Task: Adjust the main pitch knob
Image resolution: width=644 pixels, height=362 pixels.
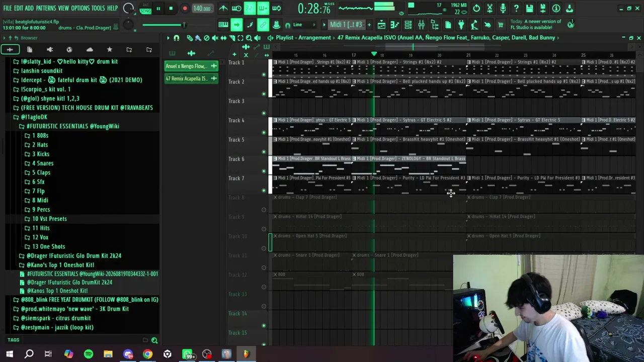Action: pyautogui.click(x=128, y=25)
